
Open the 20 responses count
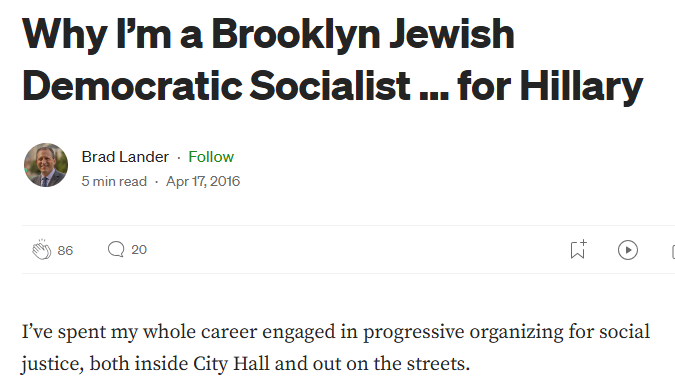click(x=139, y=250)
